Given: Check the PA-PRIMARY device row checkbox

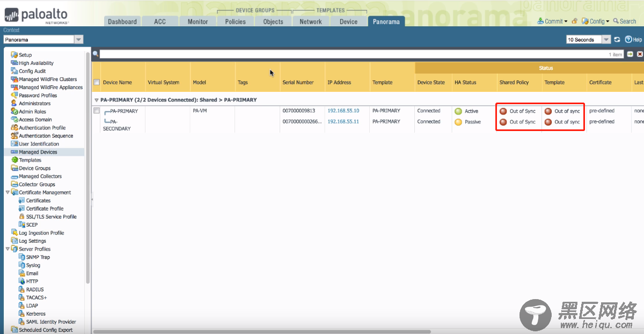Looking at the screenshot, I should coord(97,111).
